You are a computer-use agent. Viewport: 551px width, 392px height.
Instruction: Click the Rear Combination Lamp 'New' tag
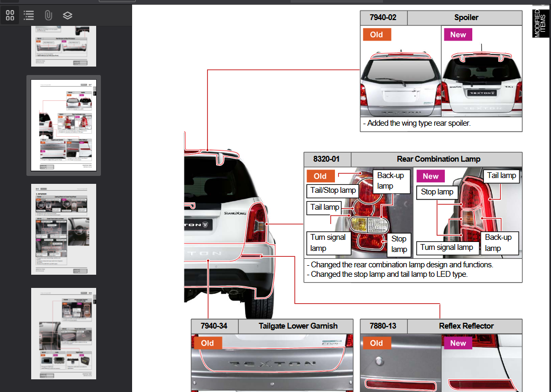click(x=431, y=176)
